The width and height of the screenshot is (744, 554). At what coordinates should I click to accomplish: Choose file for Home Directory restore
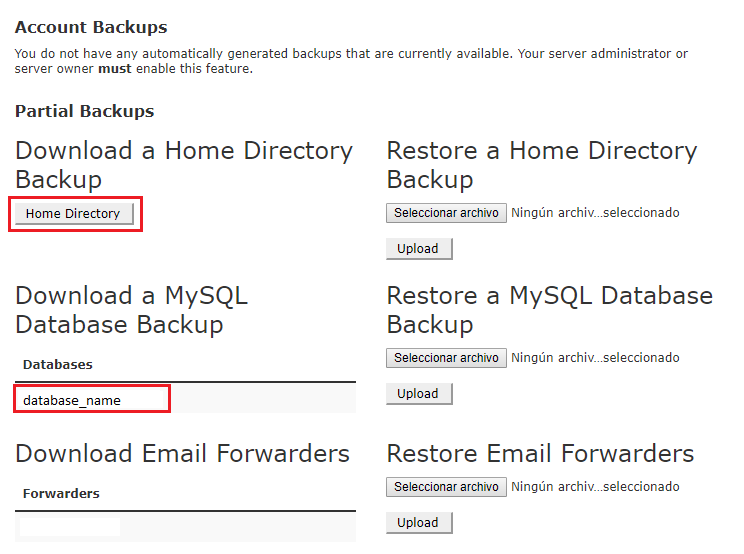[x=446, y=213]
